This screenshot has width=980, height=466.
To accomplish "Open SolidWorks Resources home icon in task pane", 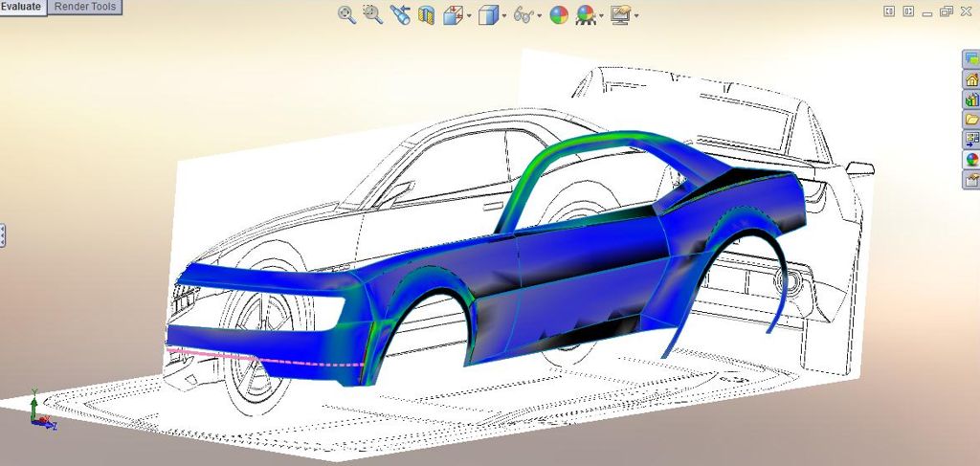I will point(971,79).
